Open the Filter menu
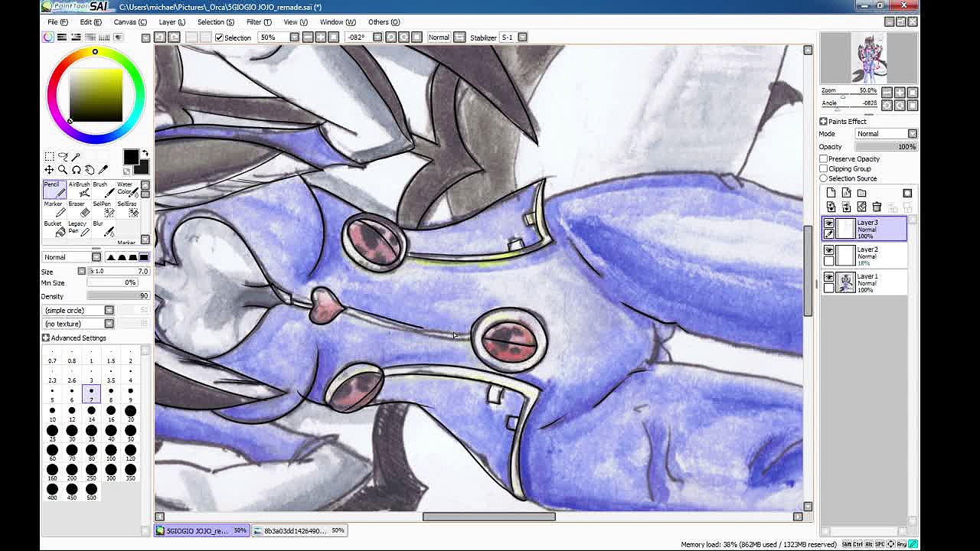The height and width of the screenshot is (551, 980). 258,22
